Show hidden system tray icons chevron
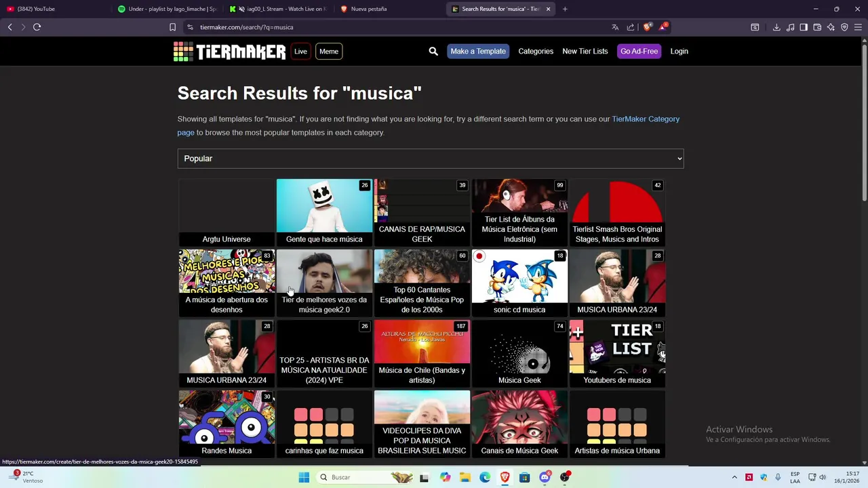Screen dimensions: 868x488 (x=734, y=477)
